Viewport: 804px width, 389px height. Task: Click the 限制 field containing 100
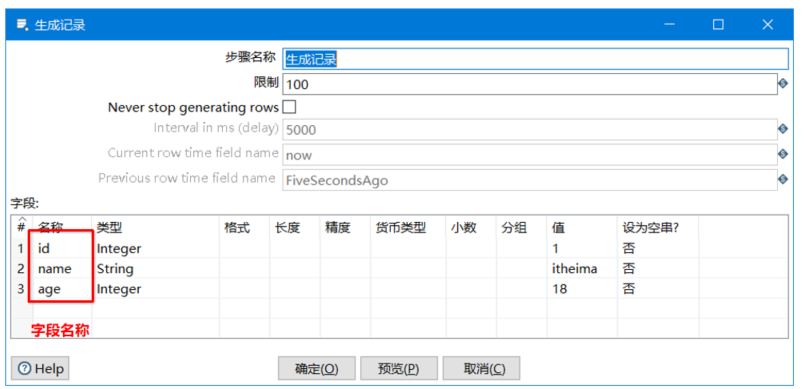(x=530, y=84)
